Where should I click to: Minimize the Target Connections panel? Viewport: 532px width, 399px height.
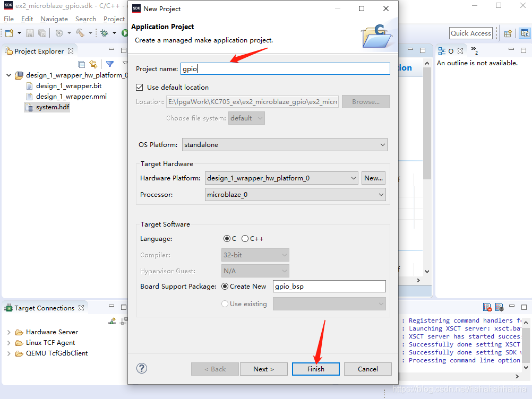[x=111, y=306]
